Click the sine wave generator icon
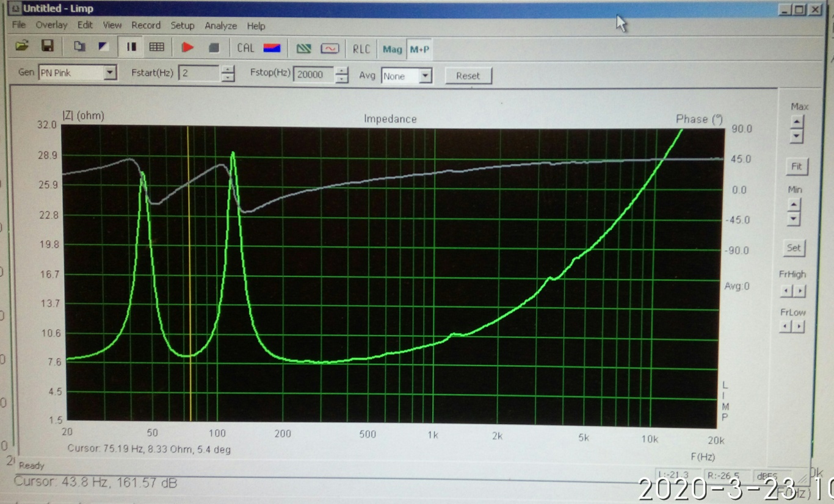The width and height of the screenshot is (834, 504). 330,48
